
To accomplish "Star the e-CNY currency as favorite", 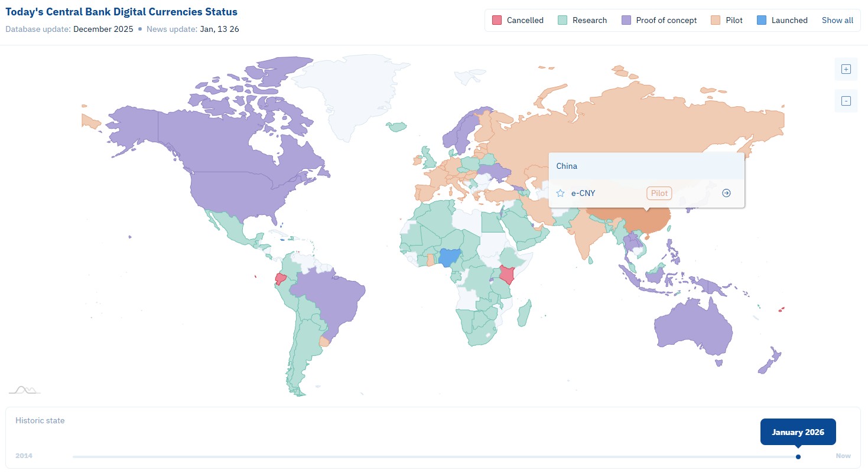I will coord(560,193).
